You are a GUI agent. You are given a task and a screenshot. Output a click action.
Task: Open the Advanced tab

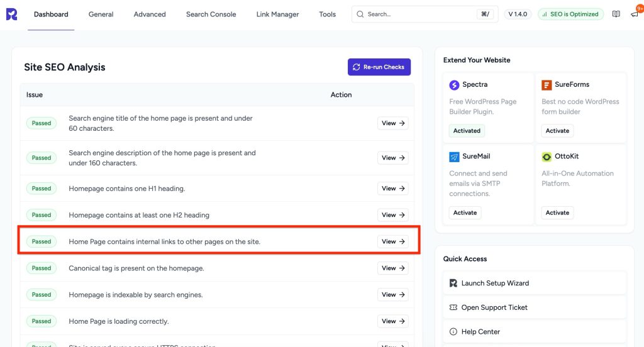click(x=150, y=14)
